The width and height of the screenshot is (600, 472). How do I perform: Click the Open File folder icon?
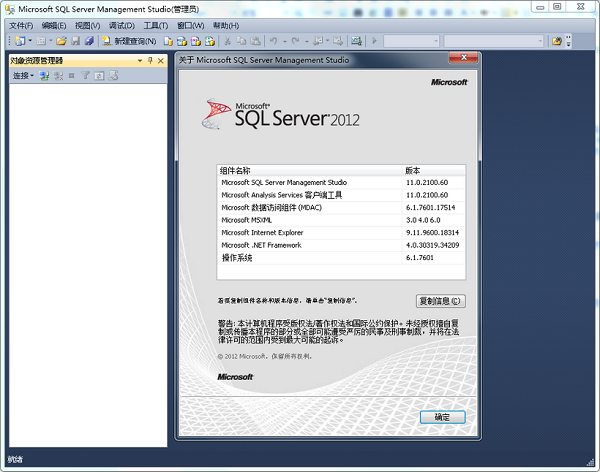(61, 41)
